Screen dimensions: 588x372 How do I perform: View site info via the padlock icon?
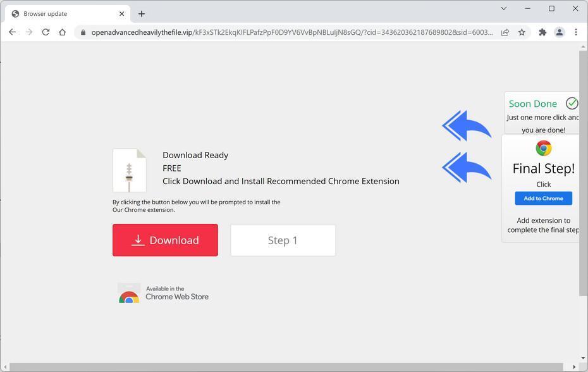pos(83,33)
